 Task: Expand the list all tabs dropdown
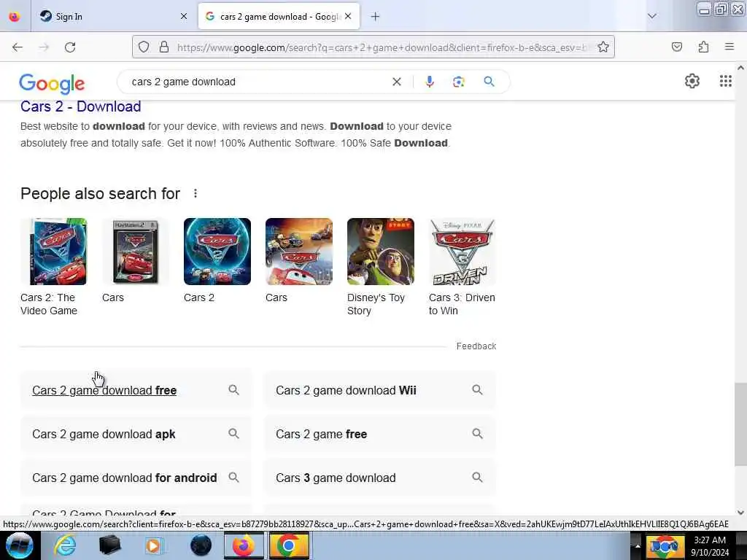pyautogui.click(x=651, y=16)
